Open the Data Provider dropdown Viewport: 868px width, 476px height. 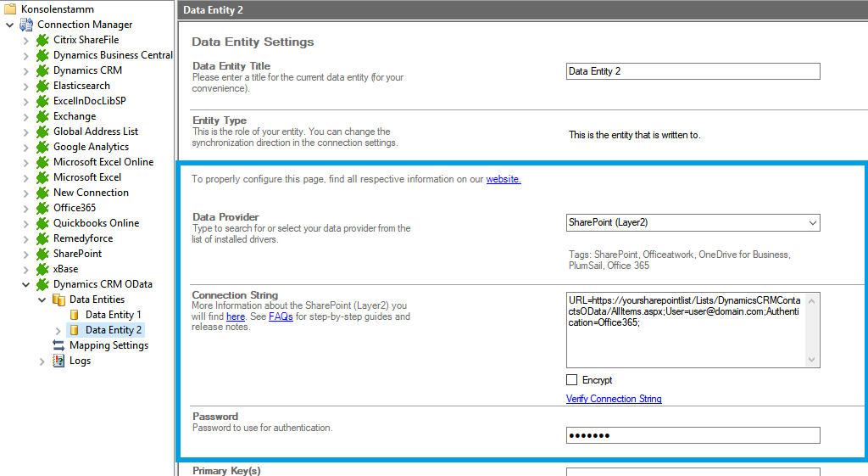coord(812,223)
